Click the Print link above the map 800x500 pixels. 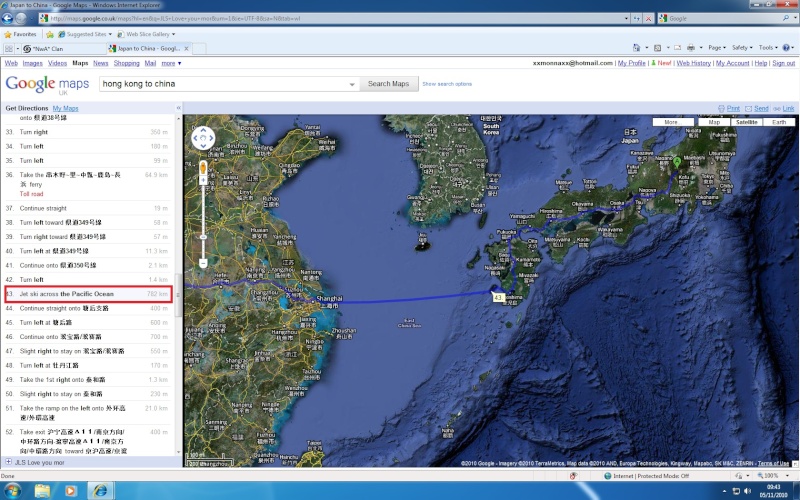click(x=733, y=108)
